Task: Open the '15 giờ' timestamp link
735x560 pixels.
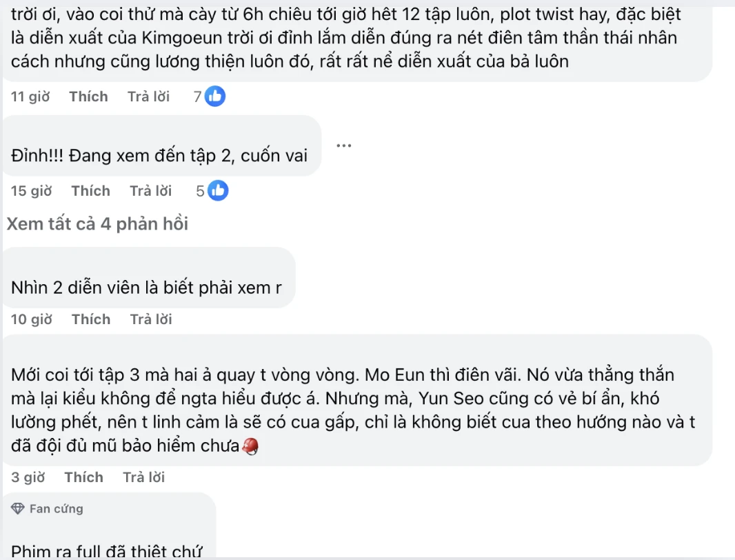Action: [x=32, y=191]
